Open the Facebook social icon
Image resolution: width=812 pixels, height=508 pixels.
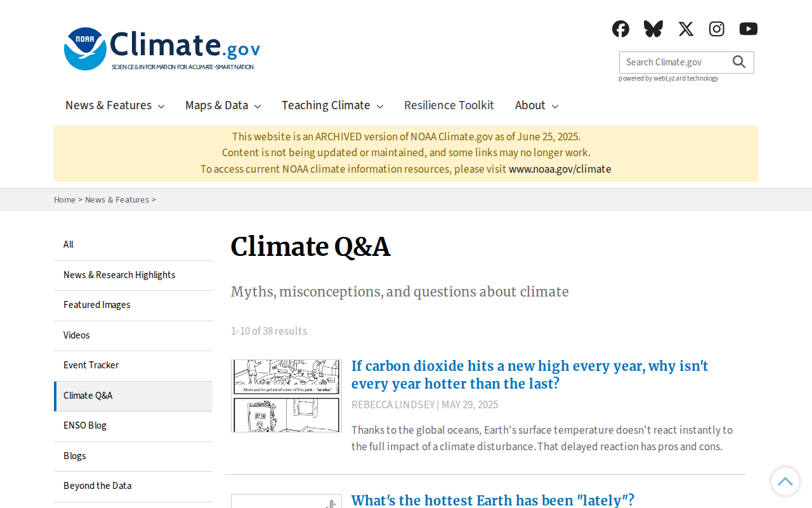point(620,29)
